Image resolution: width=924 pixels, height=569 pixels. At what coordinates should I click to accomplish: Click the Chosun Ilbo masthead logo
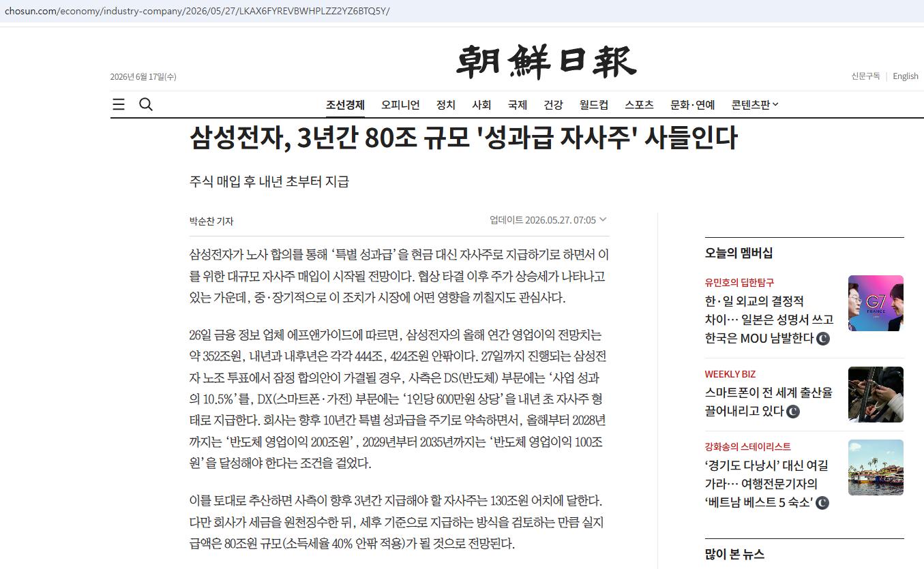tap(546, 62)
